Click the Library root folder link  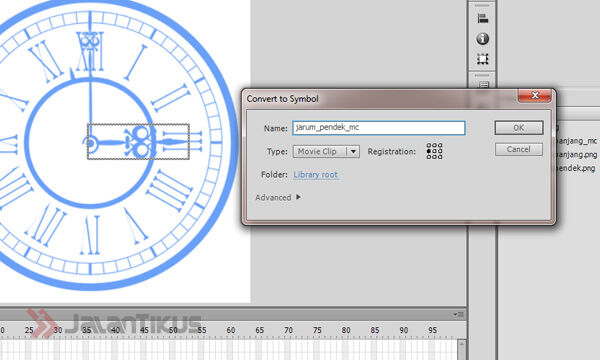pyautogui.click(x=316, y=174)
